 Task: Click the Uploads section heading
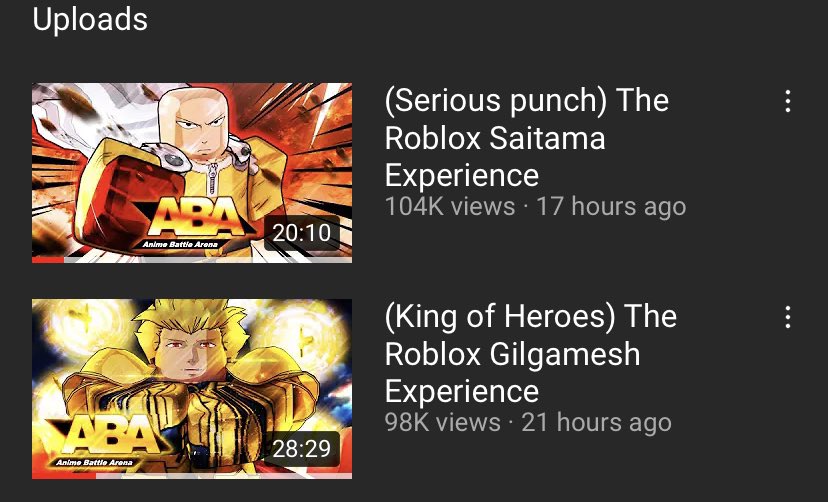tap(90, 20)
